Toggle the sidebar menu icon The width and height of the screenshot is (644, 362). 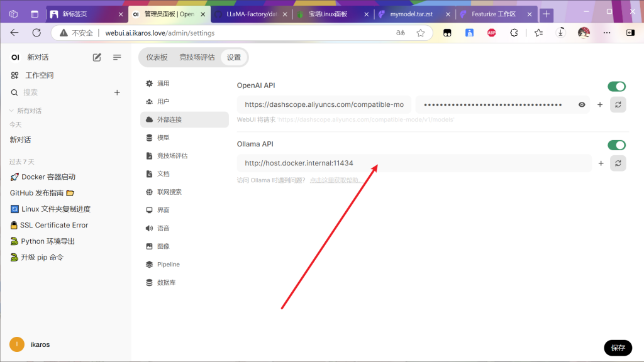coord(117,57)
